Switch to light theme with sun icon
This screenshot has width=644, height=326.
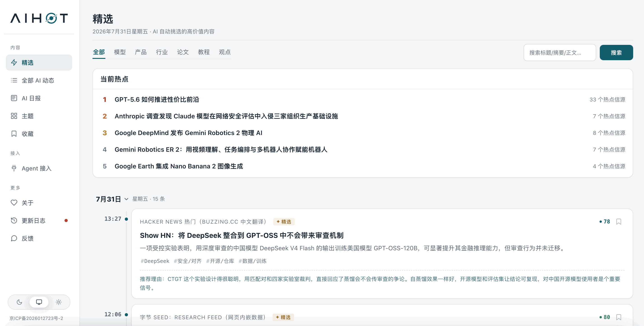coord(59,302)
